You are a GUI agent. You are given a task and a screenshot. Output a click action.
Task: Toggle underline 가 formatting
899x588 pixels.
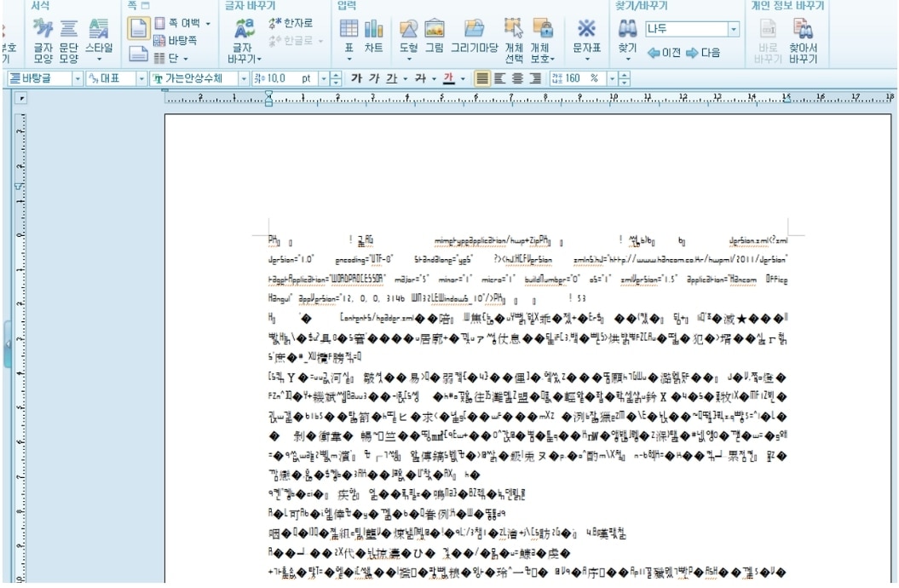pos(392,78)
